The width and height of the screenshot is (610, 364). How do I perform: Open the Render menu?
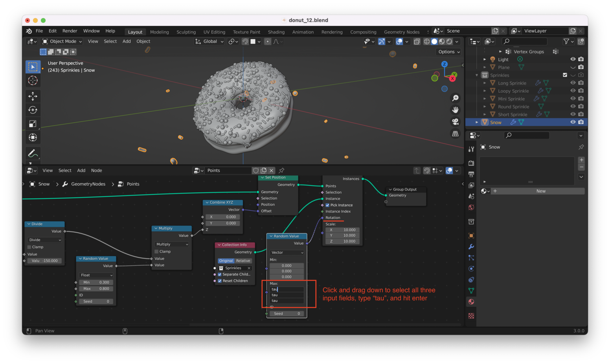pyautogui.click(x=70, y=31)
